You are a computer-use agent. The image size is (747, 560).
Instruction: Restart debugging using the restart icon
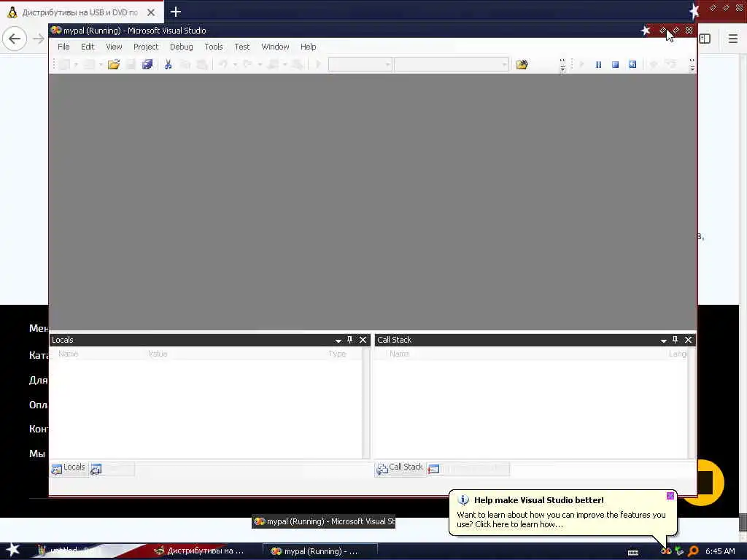point(632,64)
